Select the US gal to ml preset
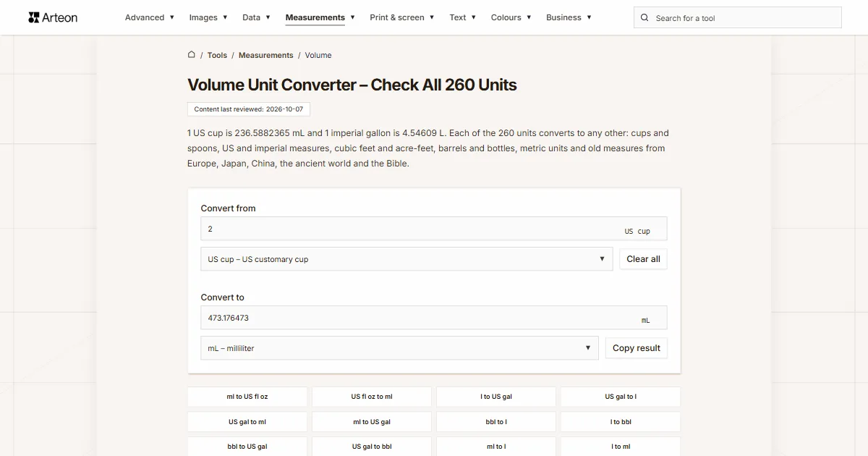Screen dimensions: 868x456 click(x=247, y=422)
